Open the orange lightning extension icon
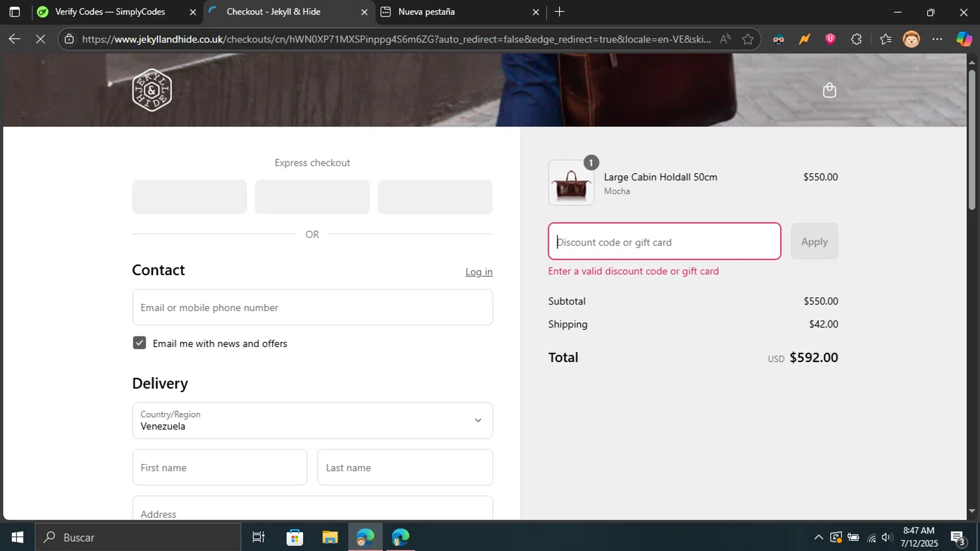The image size is (980, 551). tap(804, 39)
